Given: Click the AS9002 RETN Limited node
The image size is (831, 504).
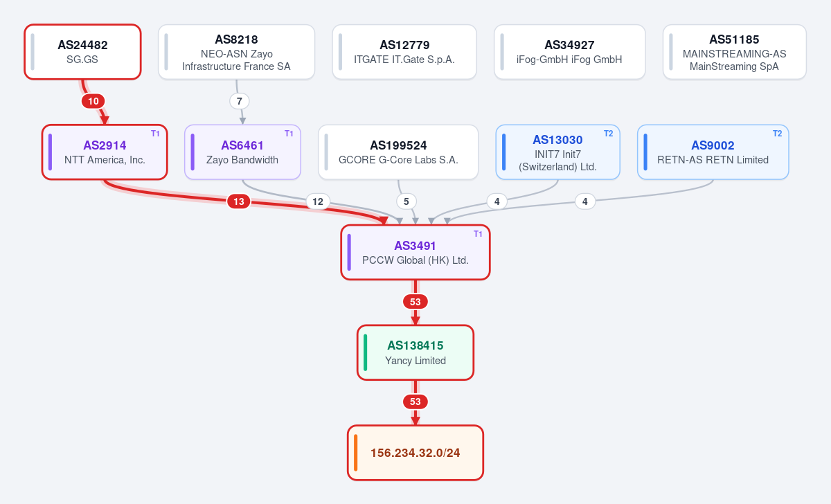Looking at the screenshot, I should [x=713, y=152].
